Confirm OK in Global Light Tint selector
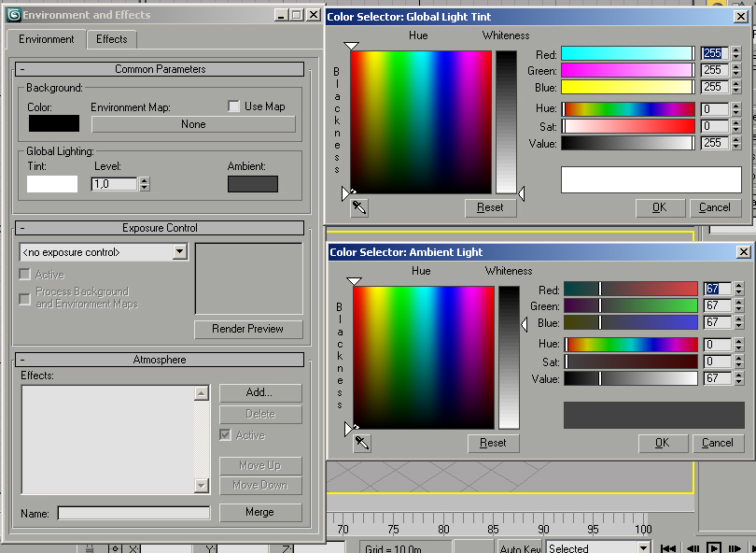 click(x=660, y=208)
